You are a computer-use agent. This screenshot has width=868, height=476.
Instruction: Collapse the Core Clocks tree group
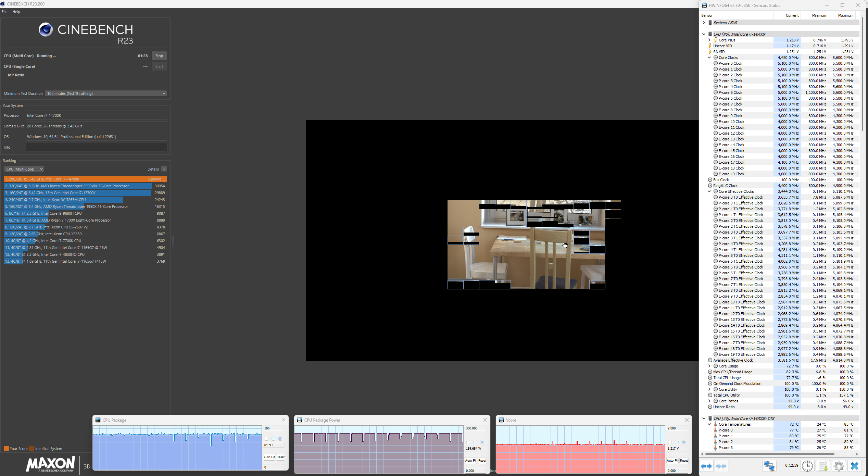[x=709, y=58]
